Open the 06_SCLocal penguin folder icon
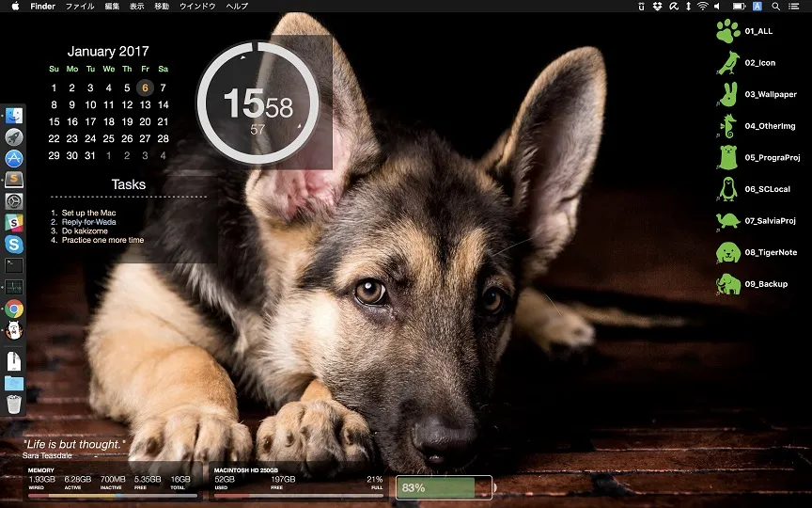812x508 pixels. click(x=727, y=189)
